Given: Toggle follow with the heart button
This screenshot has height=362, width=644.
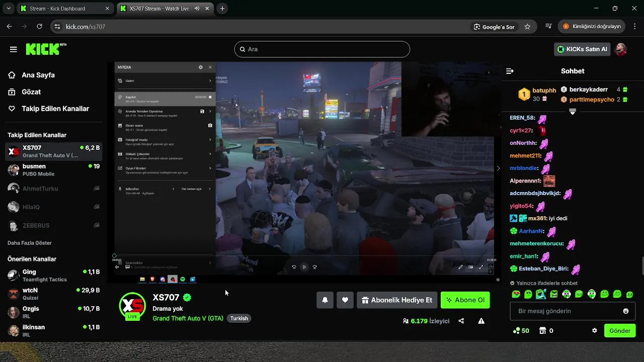Looking at the screenshot, I should click(x=345, y=300).
